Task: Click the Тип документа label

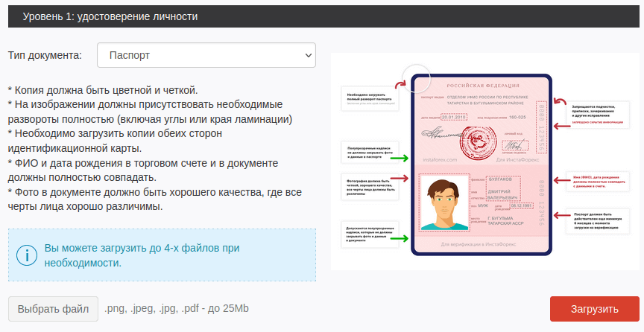Action: tap(44, 55)
